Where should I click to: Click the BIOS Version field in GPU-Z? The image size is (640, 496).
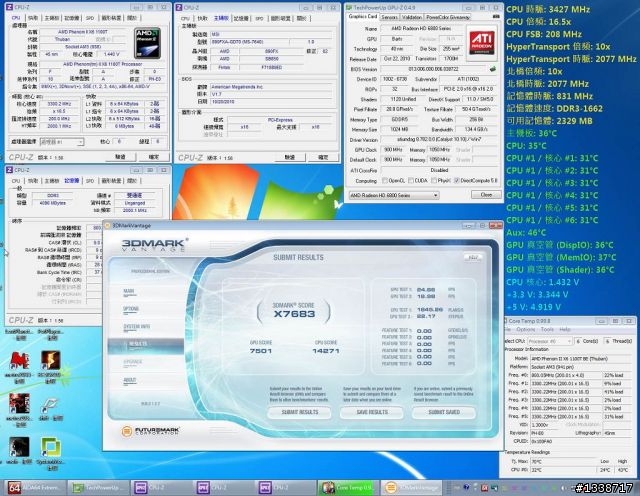click(433, 69)
